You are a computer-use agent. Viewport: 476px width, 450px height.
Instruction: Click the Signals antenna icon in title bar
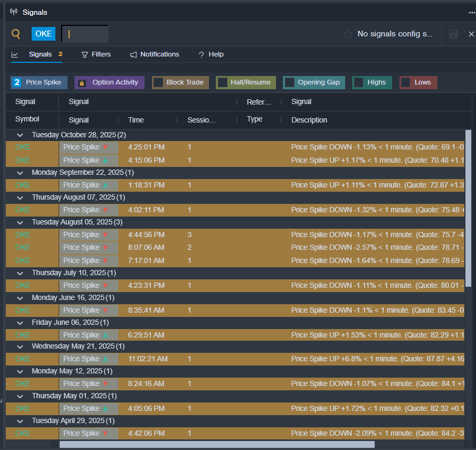(14, 12)
